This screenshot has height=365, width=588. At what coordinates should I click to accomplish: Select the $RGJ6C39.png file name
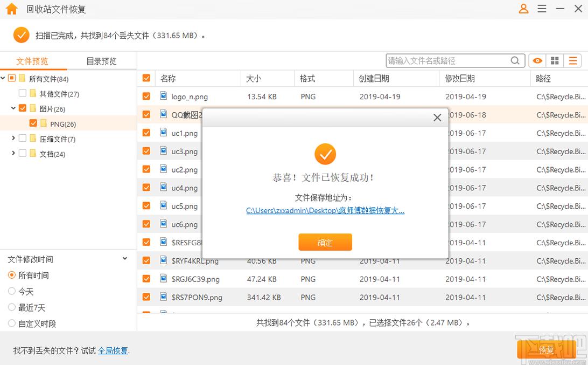(x=195, y=279)
